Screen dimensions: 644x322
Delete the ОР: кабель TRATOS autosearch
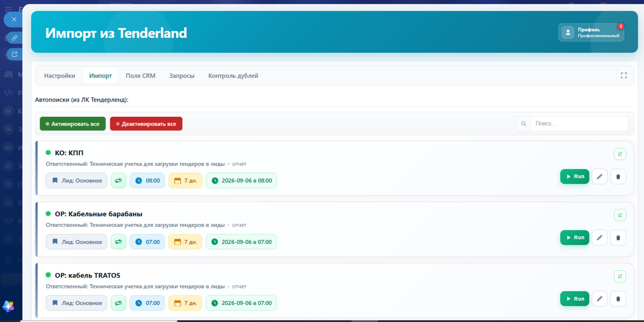point(618,299)
